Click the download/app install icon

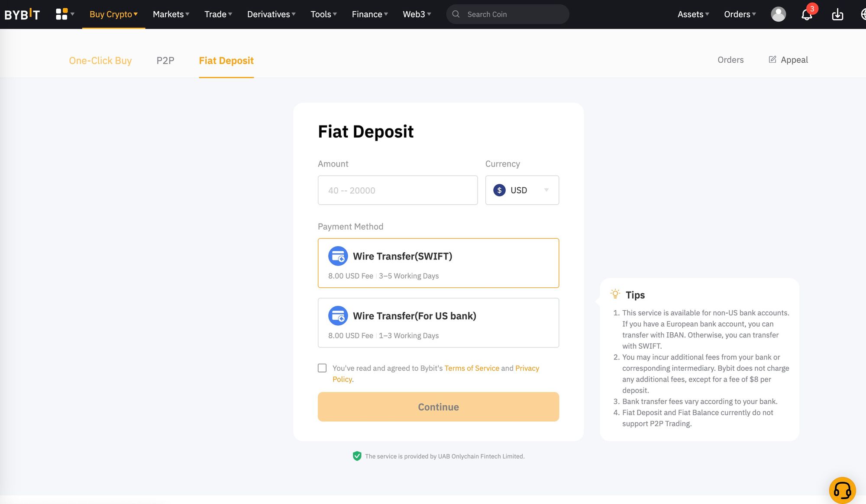(x=838, y=14)
